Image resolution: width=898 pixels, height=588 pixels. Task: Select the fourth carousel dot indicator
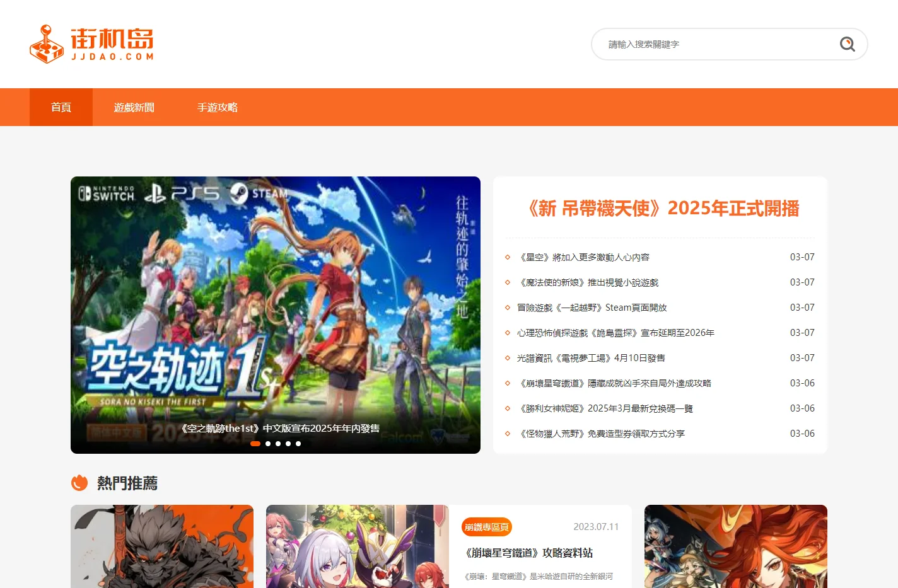coord(288,444)
